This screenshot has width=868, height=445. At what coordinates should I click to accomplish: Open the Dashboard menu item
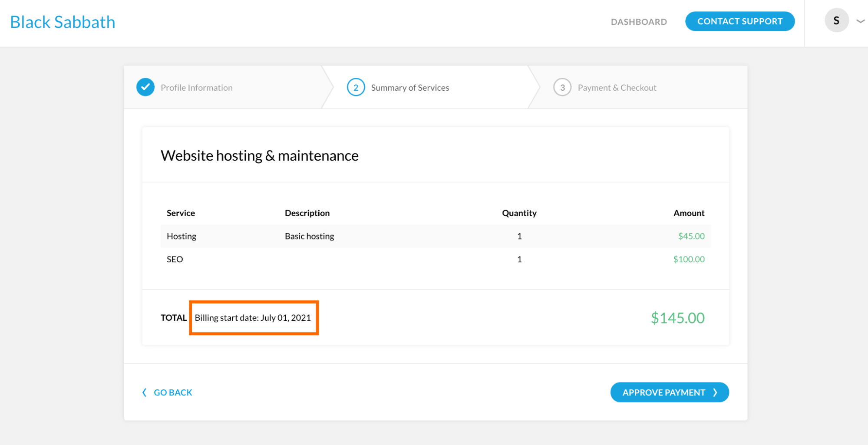point(638,22)
